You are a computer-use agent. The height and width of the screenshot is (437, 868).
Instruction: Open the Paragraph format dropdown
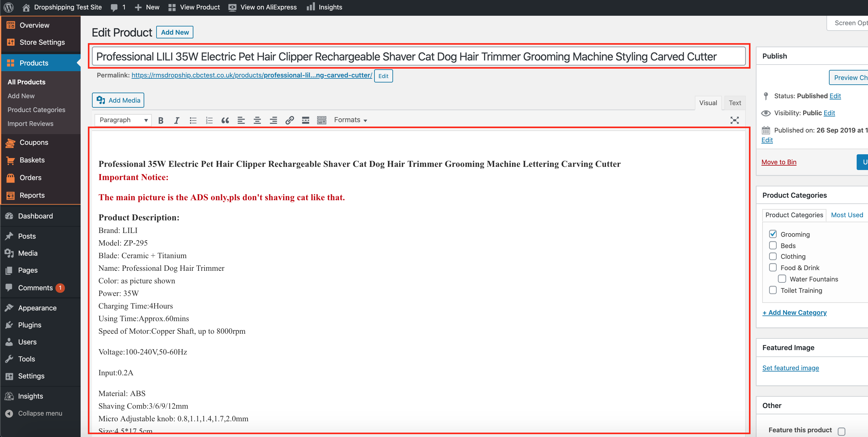coord(123,120)
